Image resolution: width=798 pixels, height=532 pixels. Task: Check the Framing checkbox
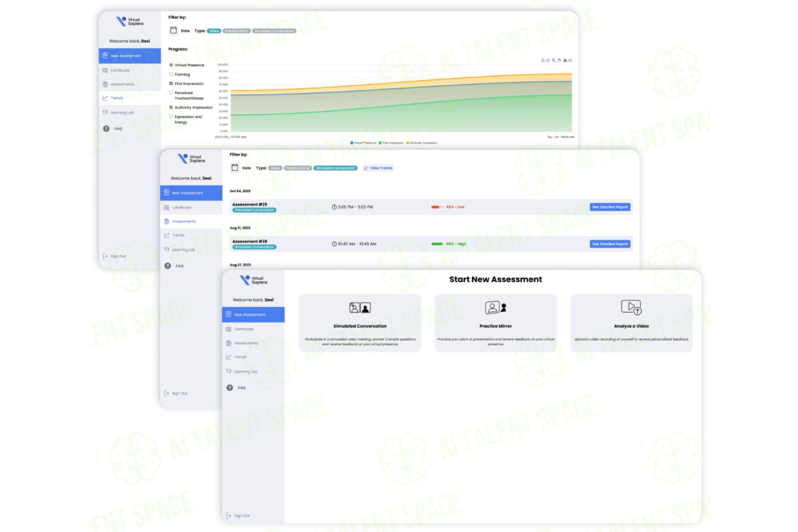pyautogui.click(x=171, y=74)
